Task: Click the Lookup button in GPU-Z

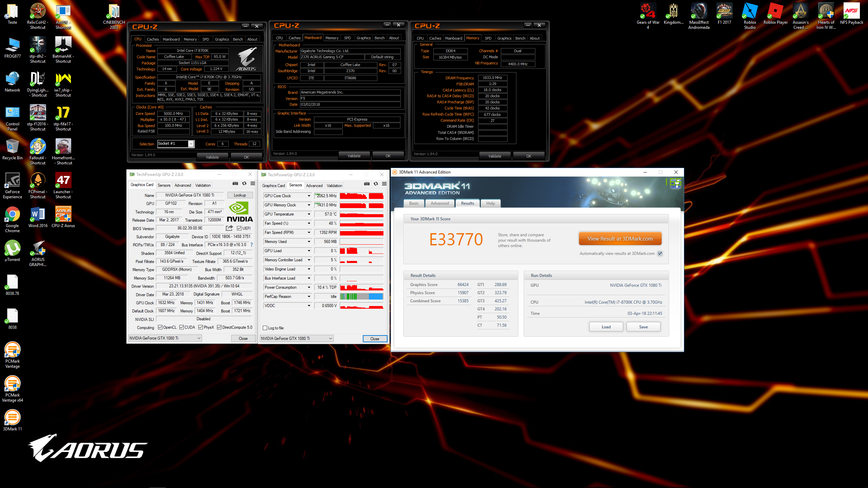Action: point(240,195)
